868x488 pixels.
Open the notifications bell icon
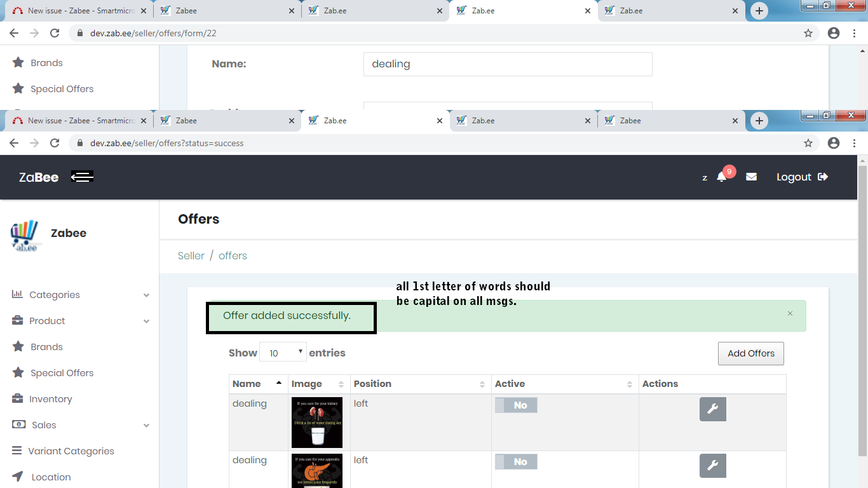(721, 177)
